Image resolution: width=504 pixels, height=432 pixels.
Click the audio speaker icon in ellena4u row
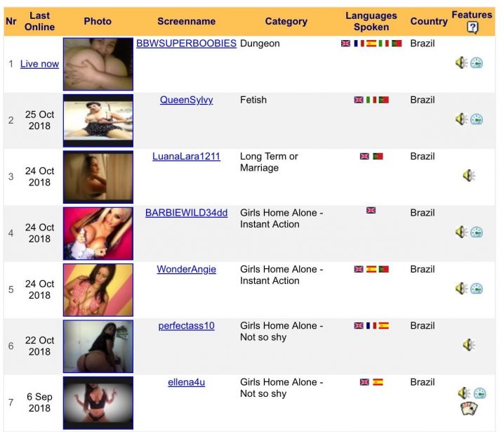[x=464, y=393]
